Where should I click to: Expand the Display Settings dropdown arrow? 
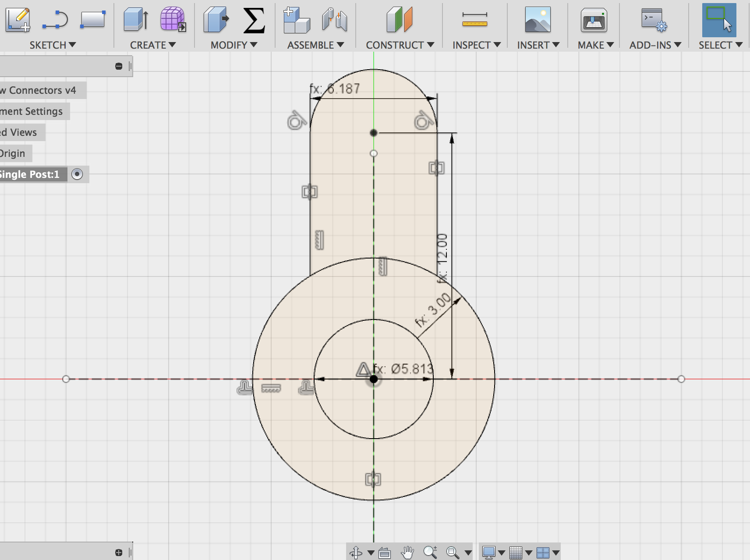coord(502,553)
